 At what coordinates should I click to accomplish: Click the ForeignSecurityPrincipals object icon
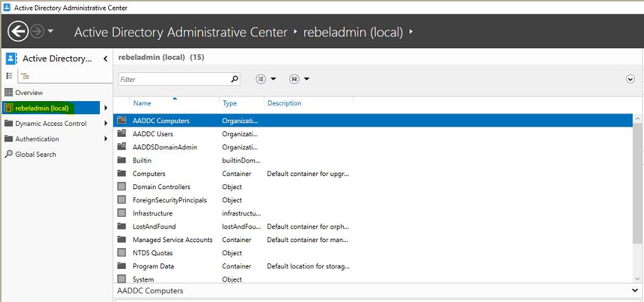click(121, 199)
